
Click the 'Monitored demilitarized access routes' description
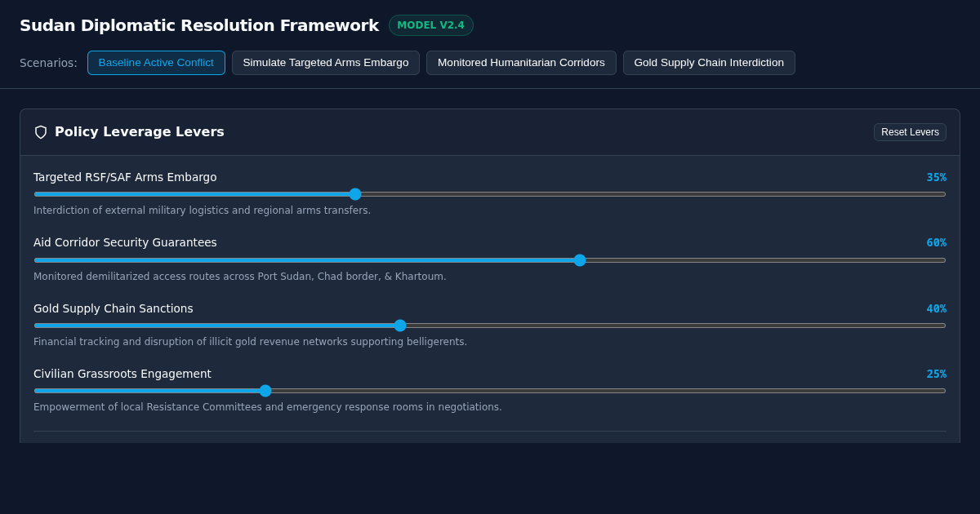coord(240,277)
